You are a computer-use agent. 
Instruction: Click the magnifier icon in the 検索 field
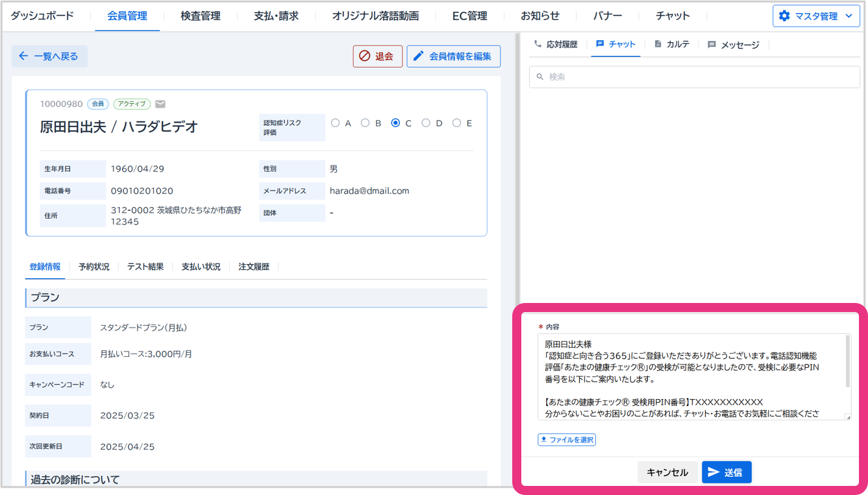(x=539, y=77)
